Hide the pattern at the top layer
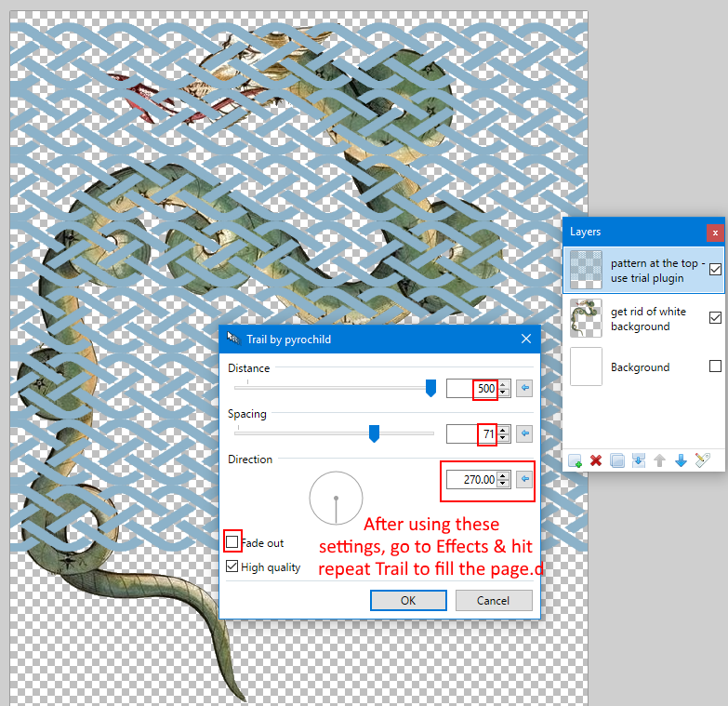728x706 pixels. point(715,270)
